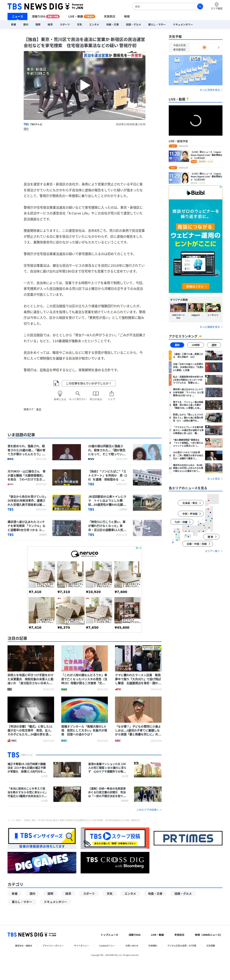Select 近畿・中国・四国 region button
The height and width of the screenshot is (980, 230).
coord(198,544)
